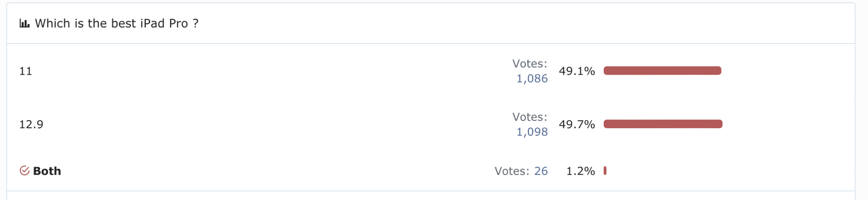The height and width of the screenshot is (200, 868).
Task: Click the 1.2% percentage value
Action: [x=580, y=171]
